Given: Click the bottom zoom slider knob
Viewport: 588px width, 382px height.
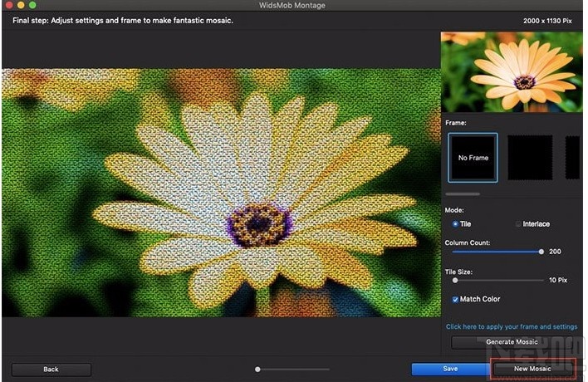Looking at the screenshot, I should [257, 369].
